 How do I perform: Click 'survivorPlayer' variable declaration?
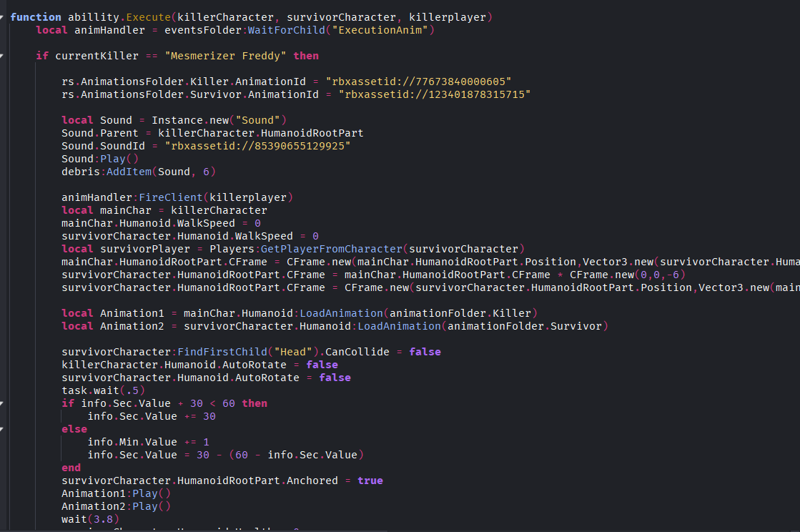(x=145, y=249)
